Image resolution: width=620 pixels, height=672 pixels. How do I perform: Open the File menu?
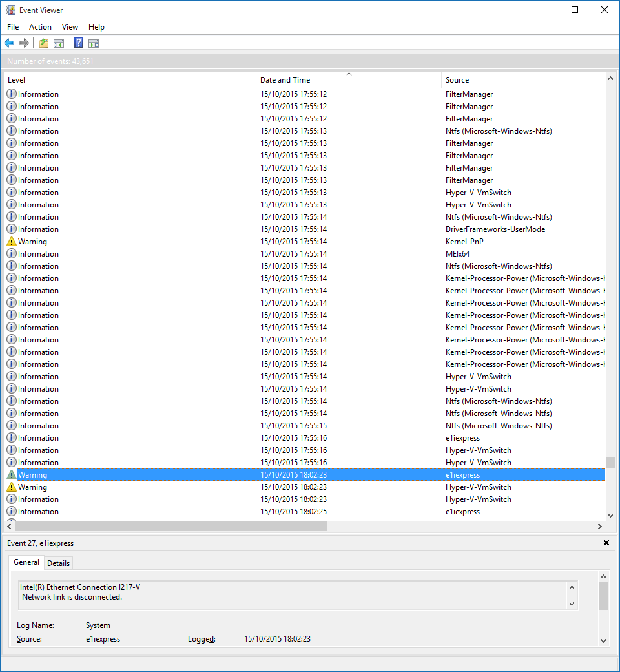(13, 27)
